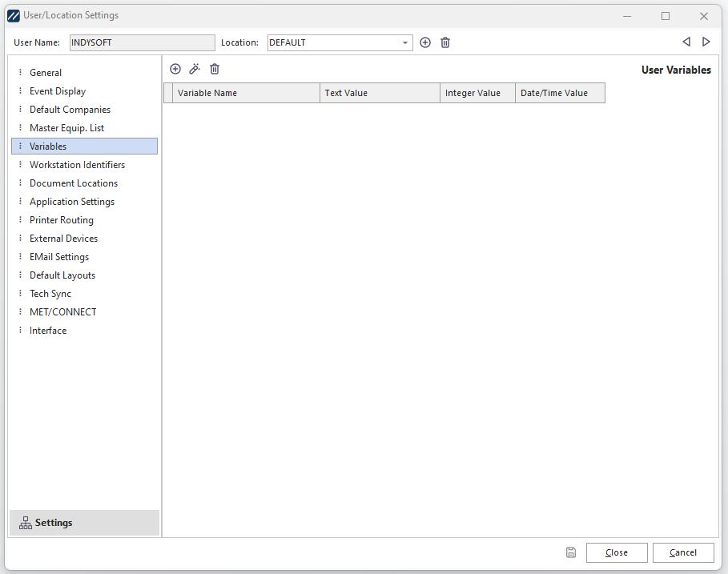Click the Settings network icon at bottom
Screen dimensions: 728x574
(x=26, y=523)
